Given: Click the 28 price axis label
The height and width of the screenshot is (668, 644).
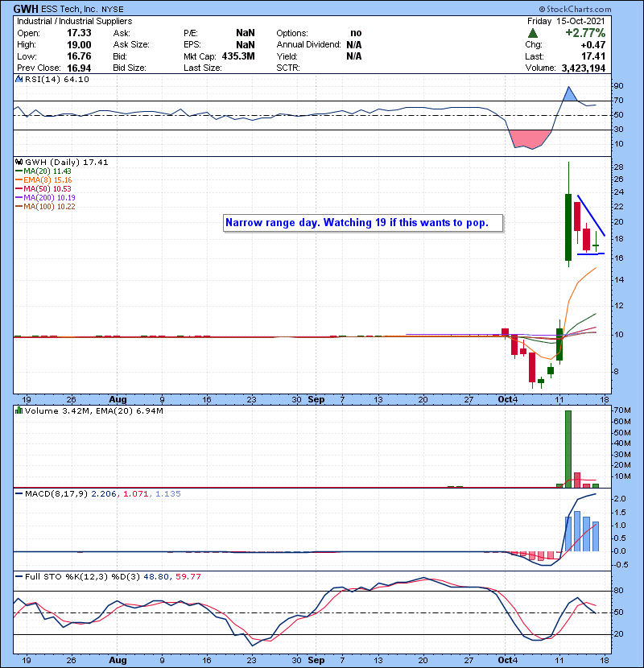Looking at the screenshot, I should pyautogui.click(x=619, y=167).
